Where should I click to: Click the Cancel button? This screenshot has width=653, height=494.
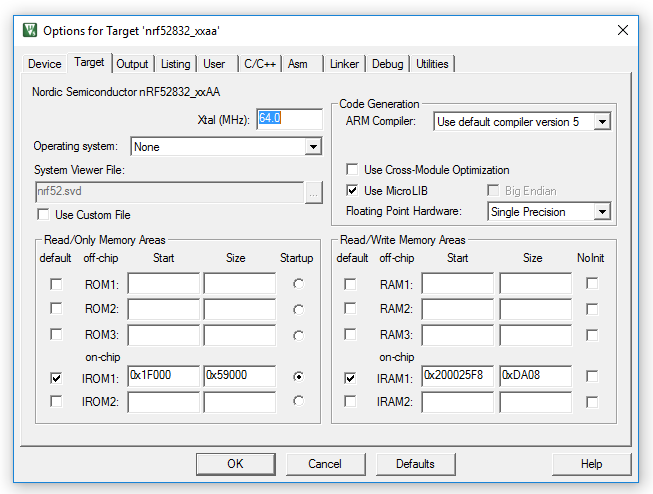pos(325,464)
